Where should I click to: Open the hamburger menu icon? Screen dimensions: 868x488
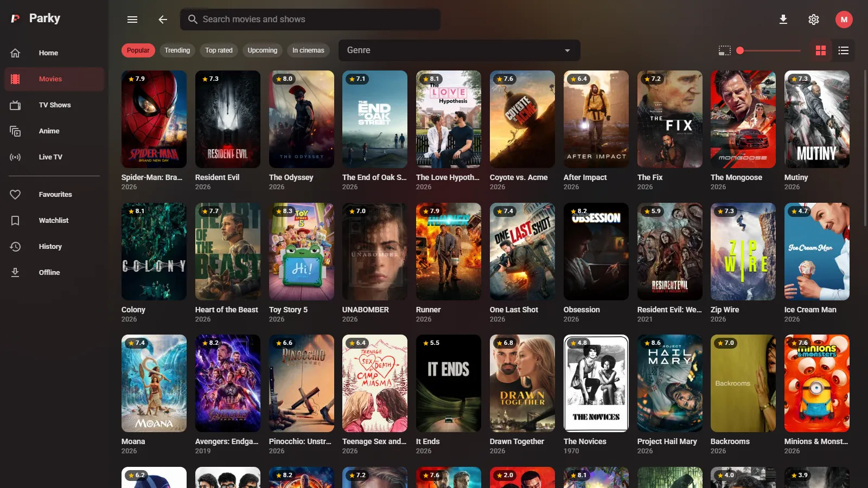(x=132, y=20)
